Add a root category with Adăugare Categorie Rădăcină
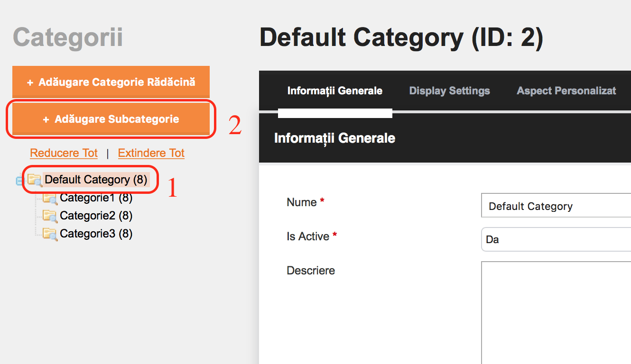Screen dimensions: 631x364 pos(111,82)
